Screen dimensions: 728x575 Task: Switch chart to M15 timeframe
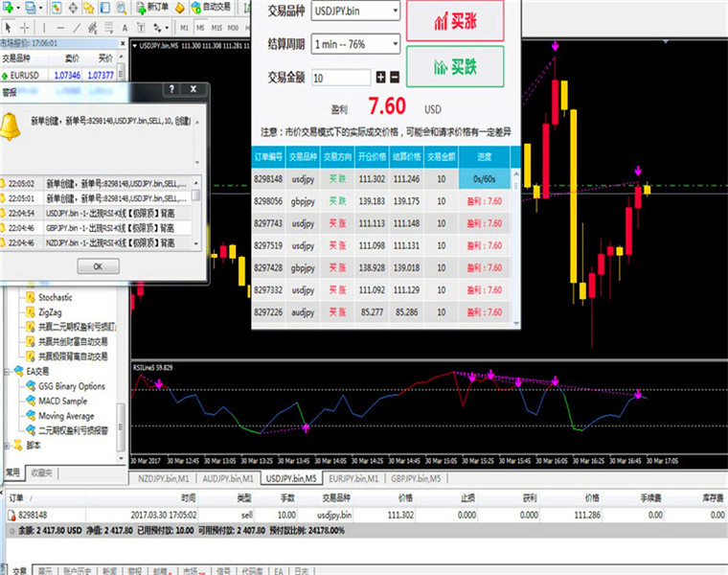216,28
